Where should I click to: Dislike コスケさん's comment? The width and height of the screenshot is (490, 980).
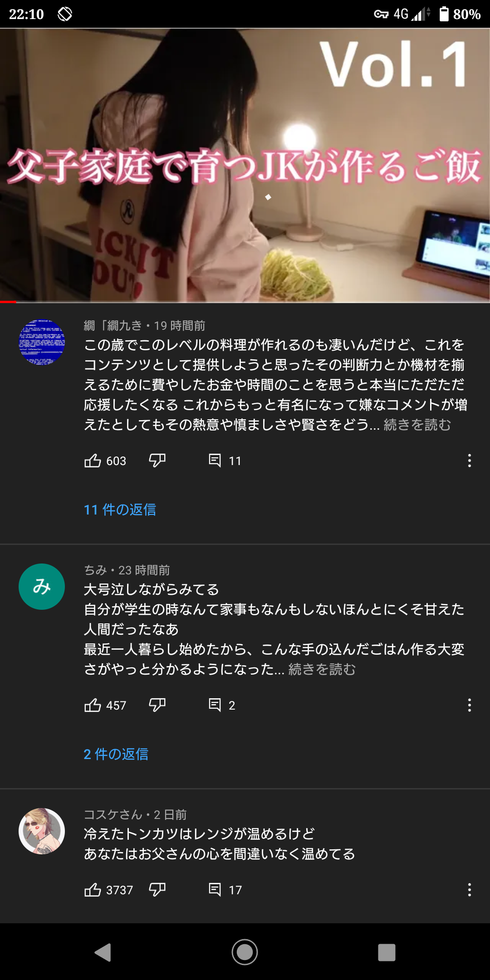[x=157, y=890]
